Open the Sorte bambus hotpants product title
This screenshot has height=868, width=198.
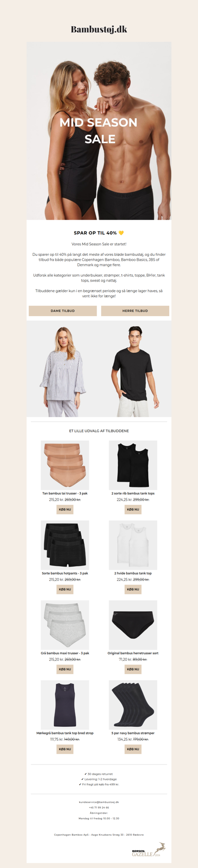click(x=65, y=573)
